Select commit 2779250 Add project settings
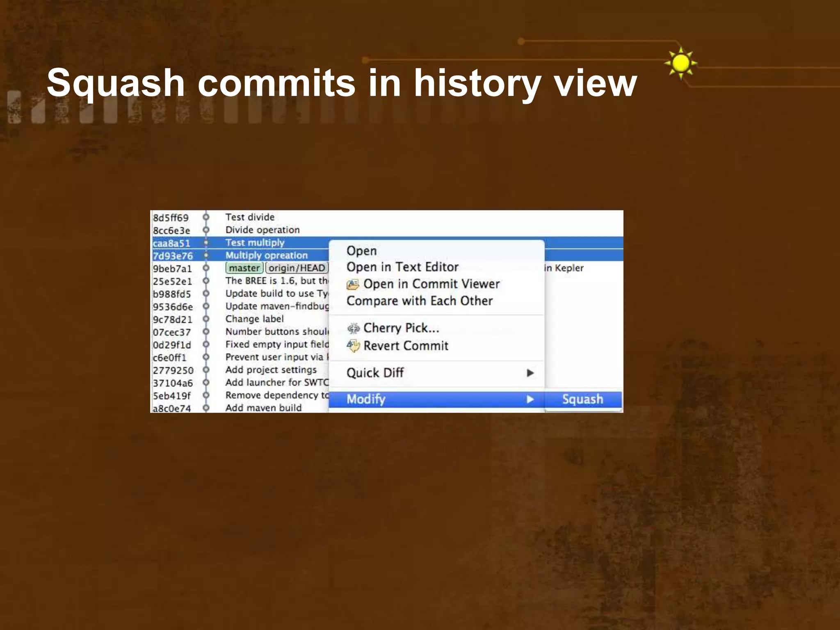 pyautogui.click(x=240, y=370)
